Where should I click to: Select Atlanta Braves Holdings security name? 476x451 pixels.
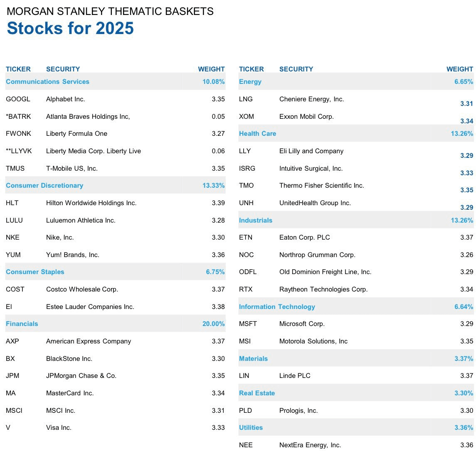(x=88, y=117)
